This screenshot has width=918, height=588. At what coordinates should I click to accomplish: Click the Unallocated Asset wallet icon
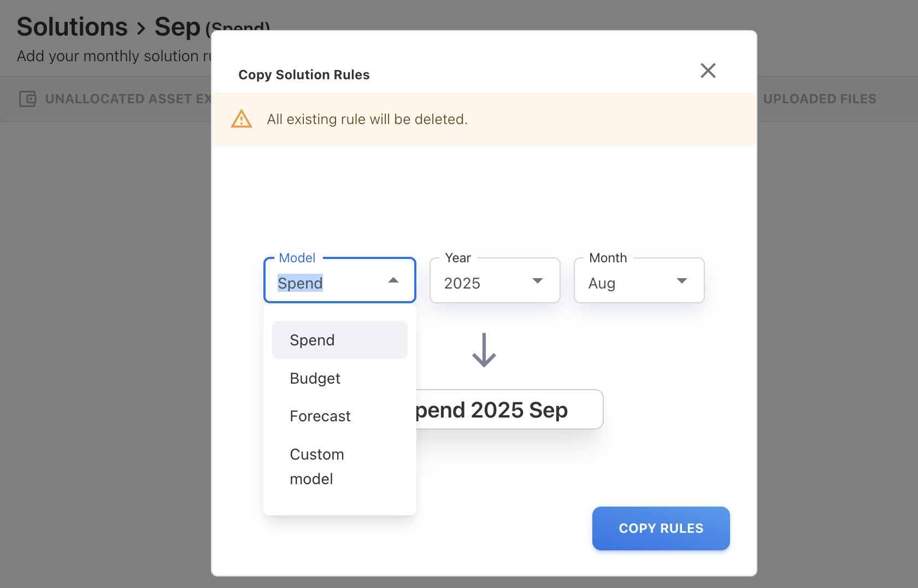coord(27,99)
